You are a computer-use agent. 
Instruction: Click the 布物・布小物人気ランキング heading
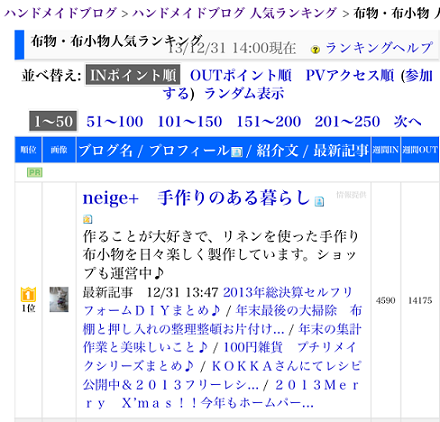point(117,41)
